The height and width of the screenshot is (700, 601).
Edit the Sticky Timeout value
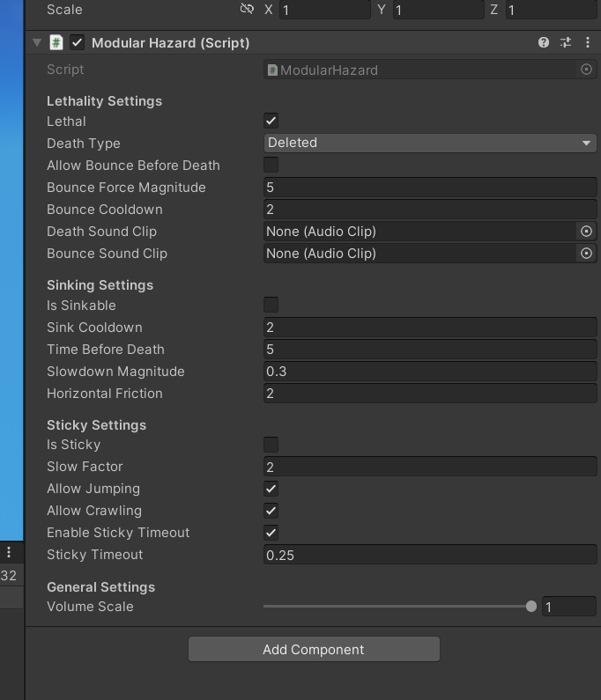(430, 555)
